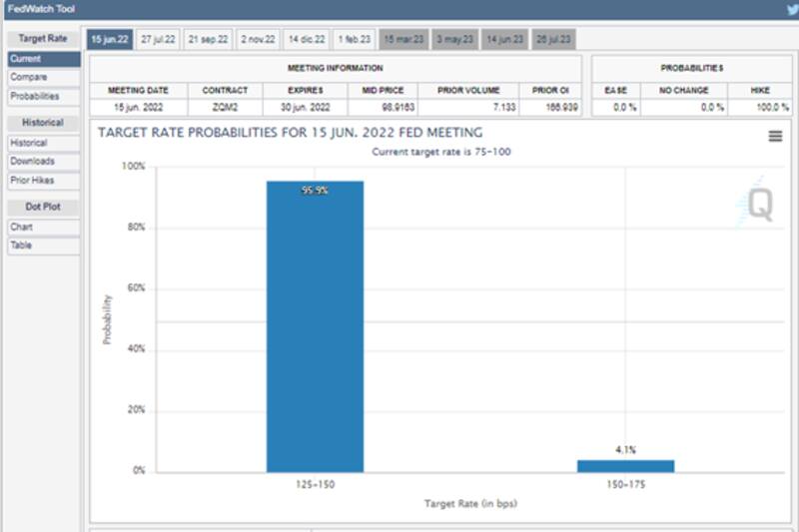Show target rate Probabilities view

pyautogui.click(x=43, y=96)
